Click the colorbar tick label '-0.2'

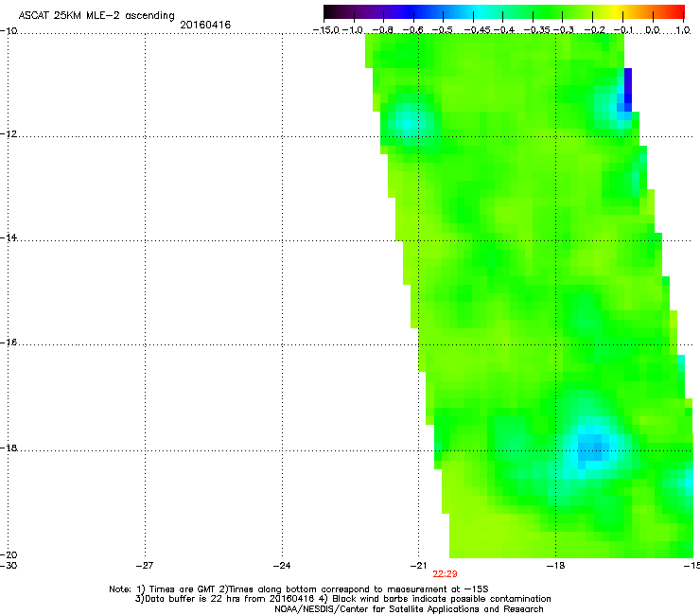(595, 30)
